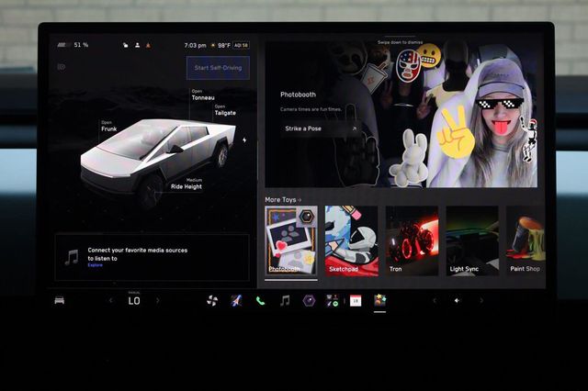Tap the orange alert bell icon

(x=149, y=45)
